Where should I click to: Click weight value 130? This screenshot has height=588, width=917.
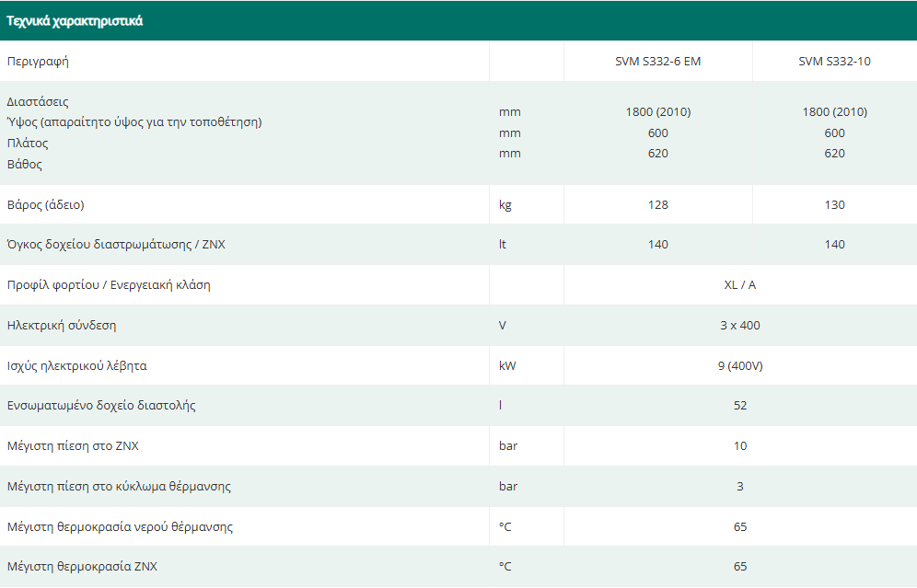click(x=834, y=204)
